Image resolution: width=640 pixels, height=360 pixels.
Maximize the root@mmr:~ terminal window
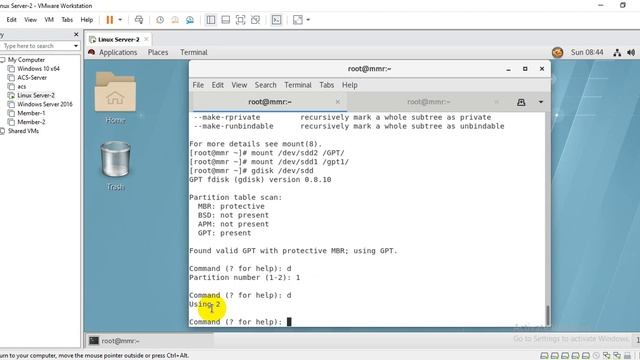tap(525, 69)
